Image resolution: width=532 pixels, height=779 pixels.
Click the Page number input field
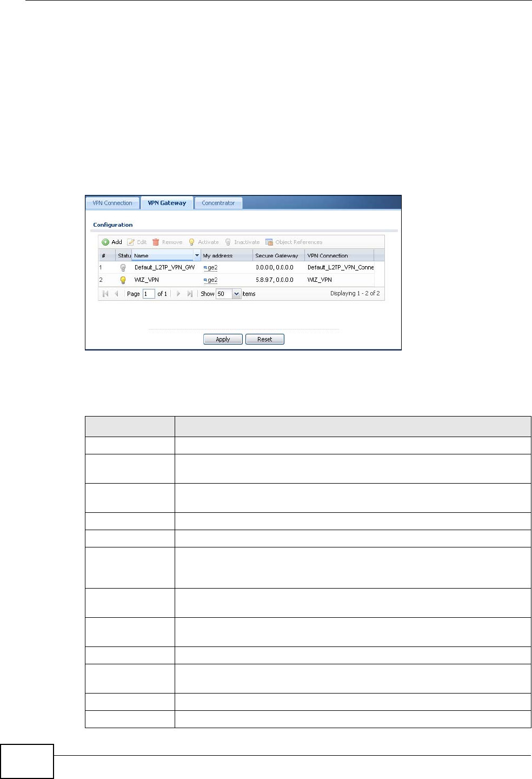(149, 294)
